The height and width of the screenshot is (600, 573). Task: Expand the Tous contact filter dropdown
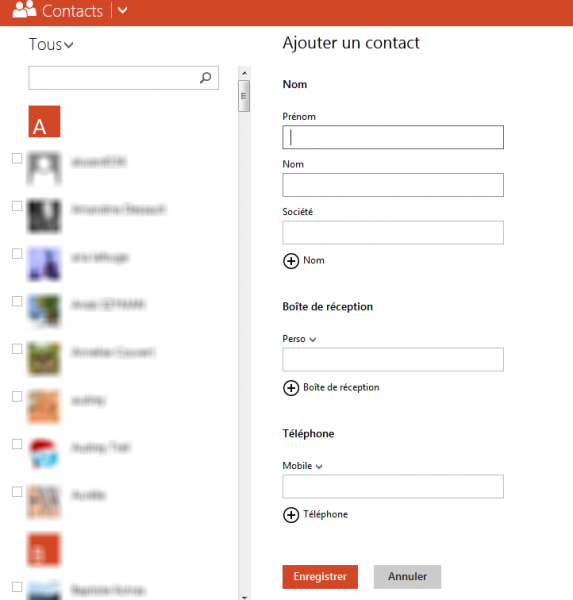click(51, 44)
